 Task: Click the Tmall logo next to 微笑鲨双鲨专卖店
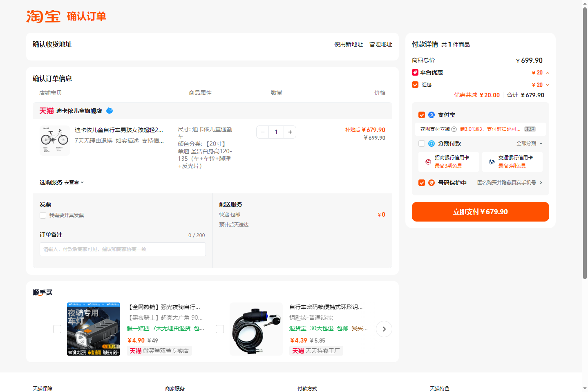pyautogui.click(x=136, y=351)
